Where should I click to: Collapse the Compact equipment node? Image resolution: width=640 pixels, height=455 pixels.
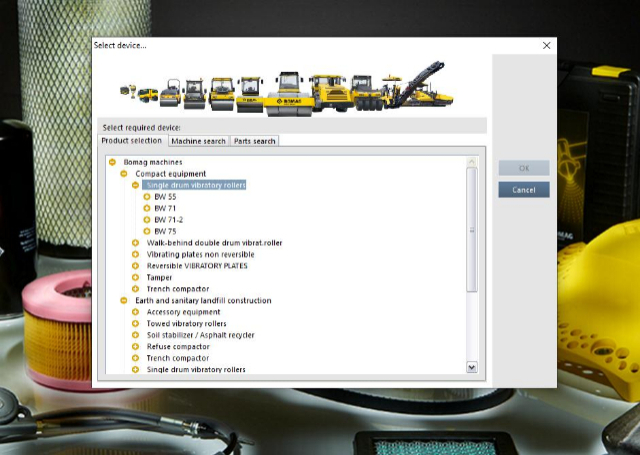coord(124,174)
